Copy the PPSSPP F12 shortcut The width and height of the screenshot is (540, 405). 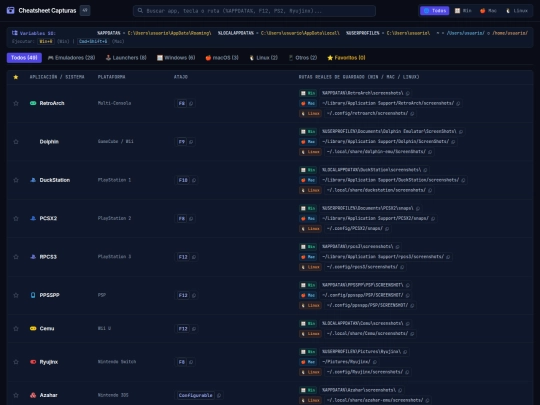194,295
